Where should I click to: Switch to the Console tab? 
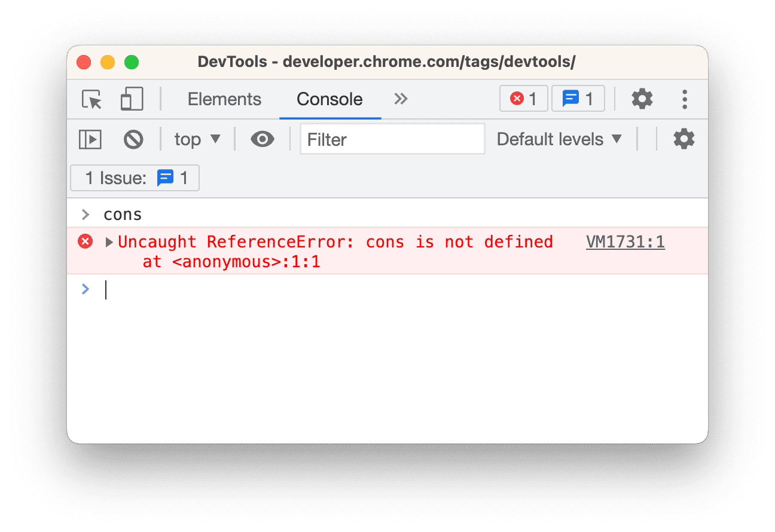pos(329,99)
